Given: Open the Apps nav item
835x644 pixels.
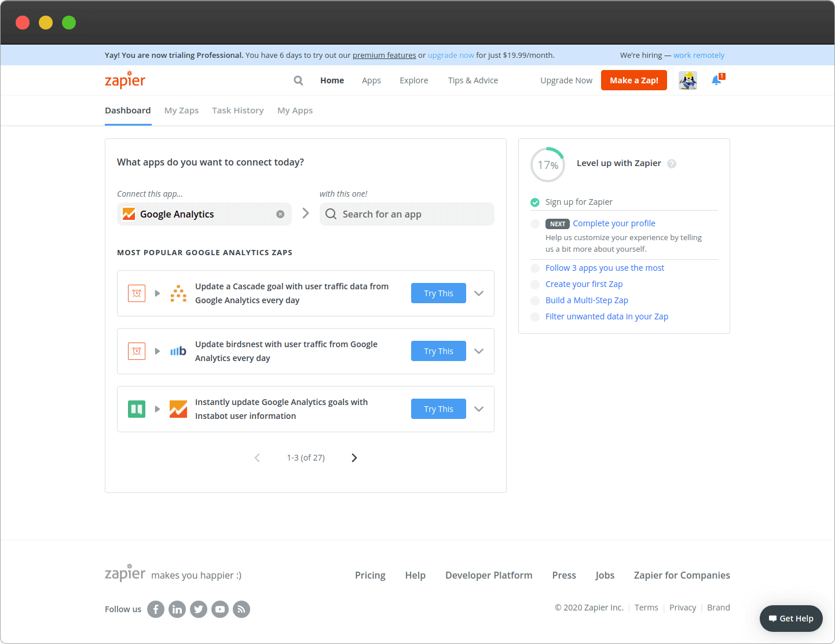Looking at the screenshot, I should click(x=371, y=80).
